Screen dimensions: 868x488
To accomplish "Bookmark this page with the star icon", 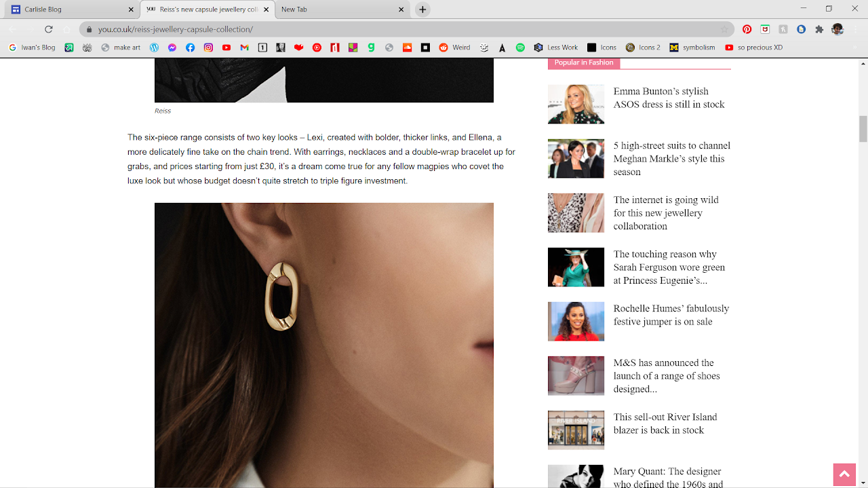I will click(724, 29).
